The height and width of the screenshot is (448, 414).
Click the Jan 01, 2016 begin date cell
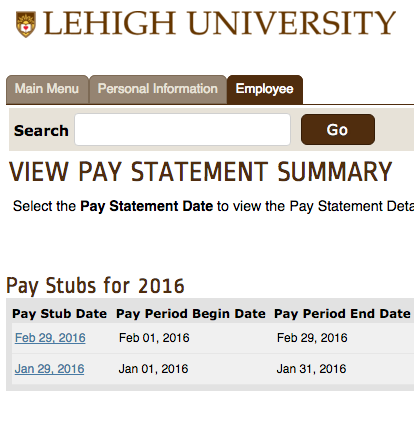(154, 369)
